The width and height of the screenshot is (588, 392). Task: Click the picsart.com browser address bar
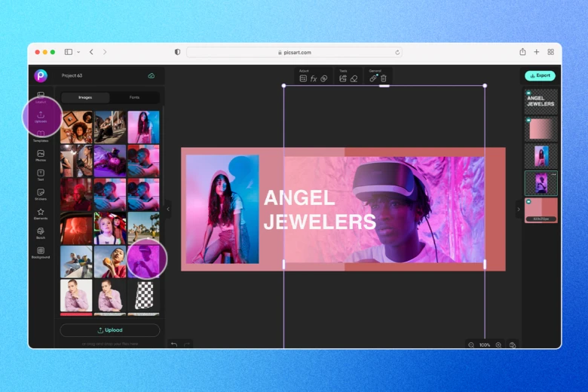point(294,52)
